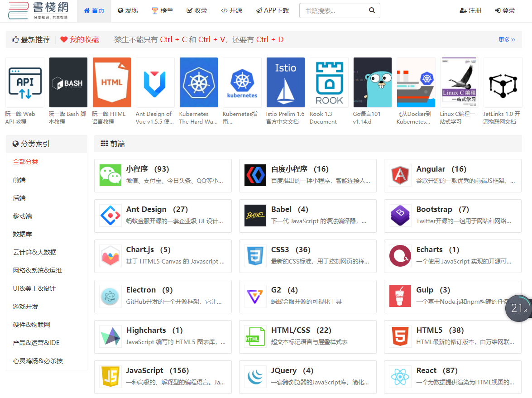
Task: Open the 收录 menu item
Action: coord(197,11)
